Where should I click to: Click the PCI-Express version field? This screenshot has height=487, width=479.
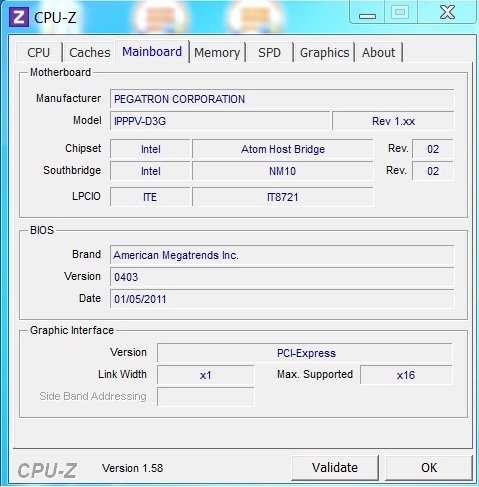(305, 353)
